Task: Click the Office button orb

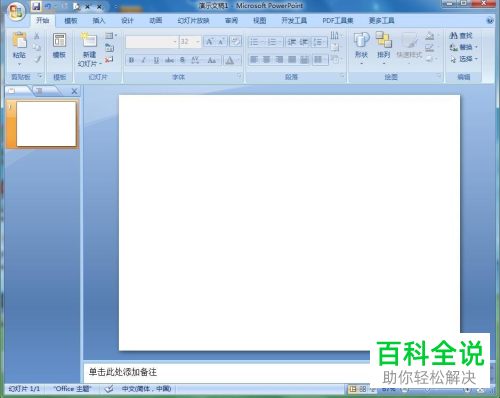Action: click(x=16, y=12)
